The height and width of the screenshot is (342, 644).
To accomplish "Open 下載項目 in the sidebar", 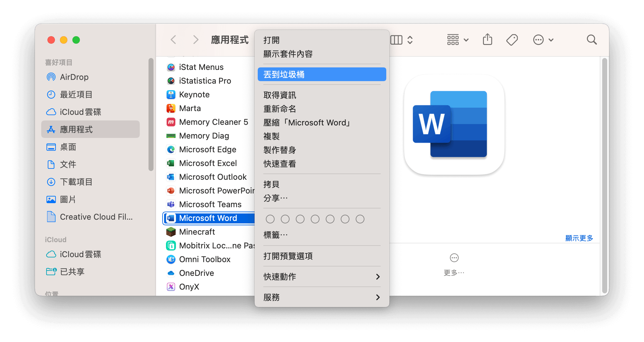I will tap(90, 182).
